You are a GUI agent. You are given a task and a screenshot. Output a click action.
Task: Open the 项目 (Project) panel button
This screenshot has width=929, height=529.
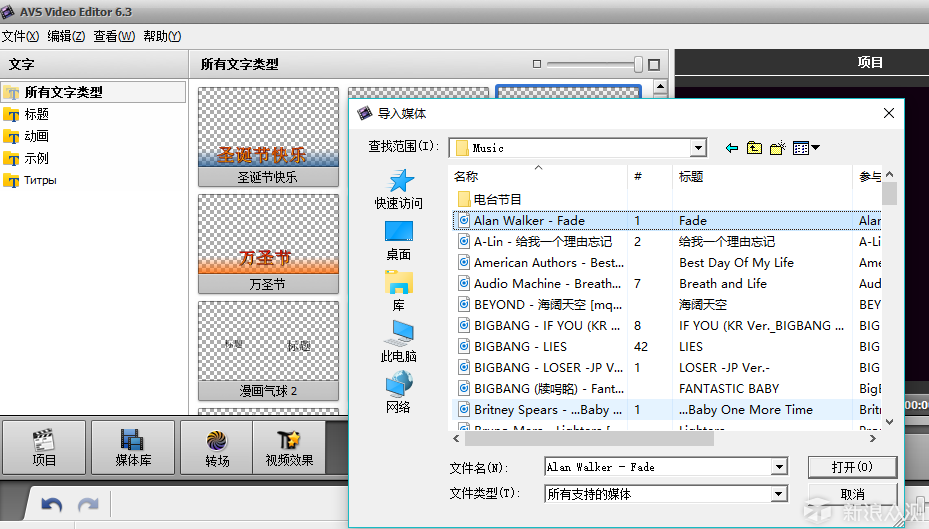point(44,447)
